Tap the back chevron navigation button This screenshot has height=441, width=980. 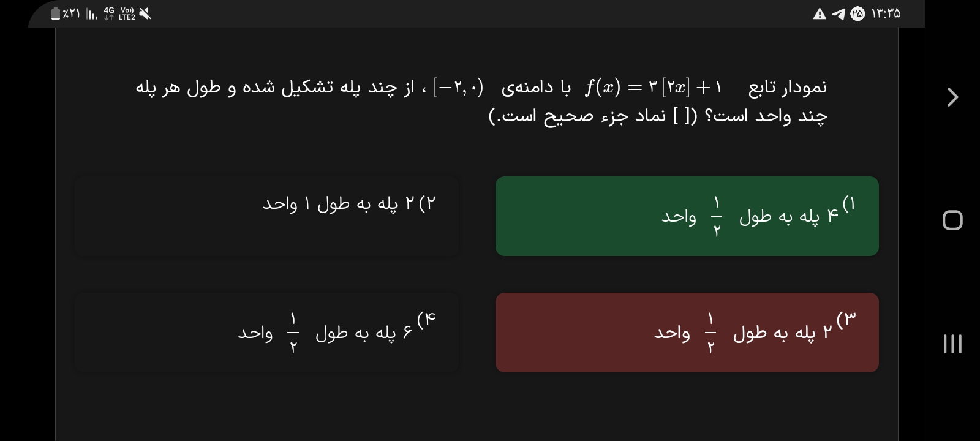(952, 97)
